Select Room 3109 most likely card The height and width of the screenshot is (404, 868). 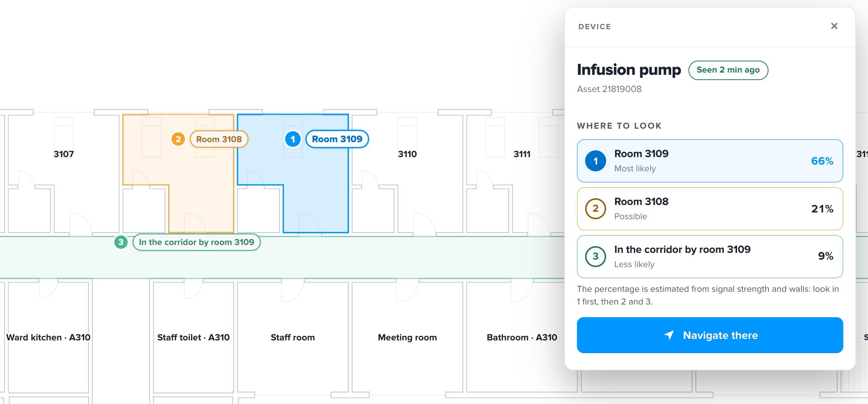[710, 161]
